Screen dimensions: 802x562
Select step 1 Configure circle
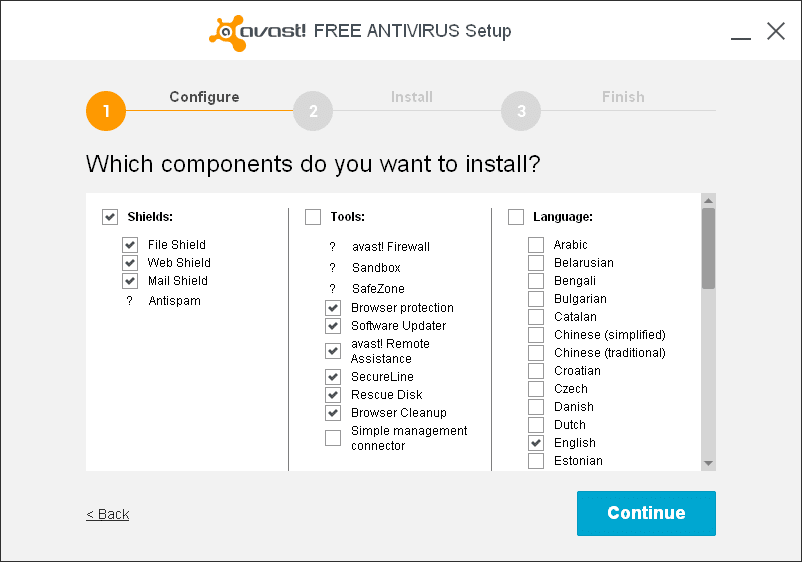(x=106, y=111)
